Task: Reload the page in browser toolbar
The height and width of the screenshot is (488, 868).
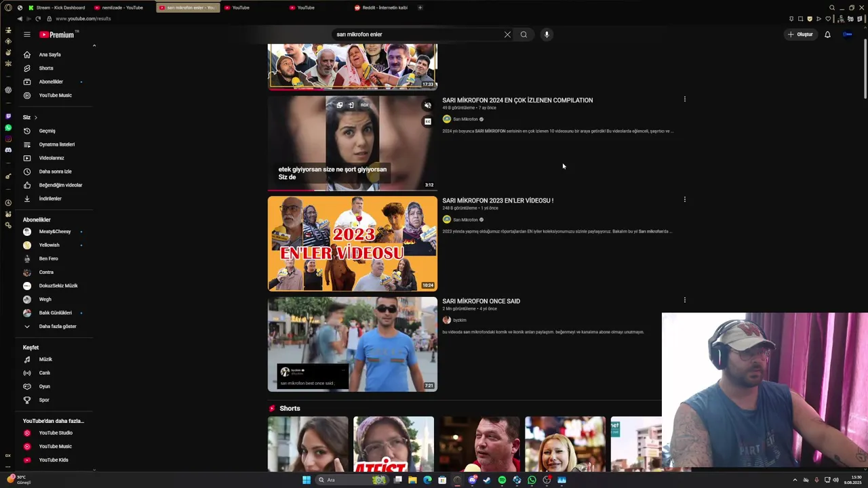Action: pyautogui.click(x=38, y=19)
